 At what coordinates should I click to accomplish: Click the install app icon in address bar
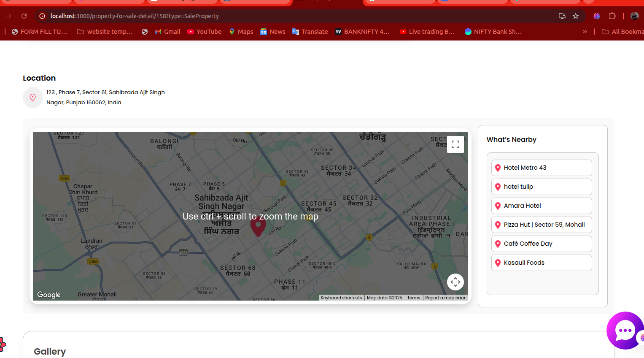coord(562,16)
